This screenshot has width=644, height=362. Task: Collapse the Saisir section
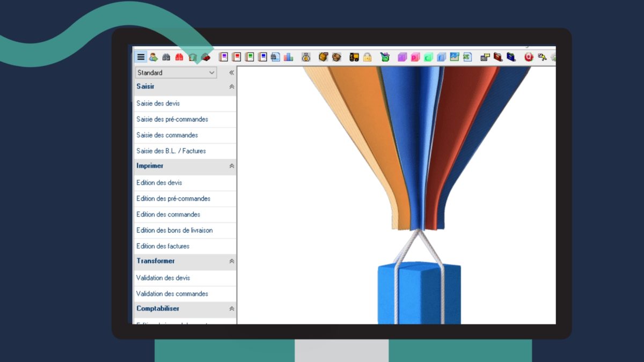(232, 87)
